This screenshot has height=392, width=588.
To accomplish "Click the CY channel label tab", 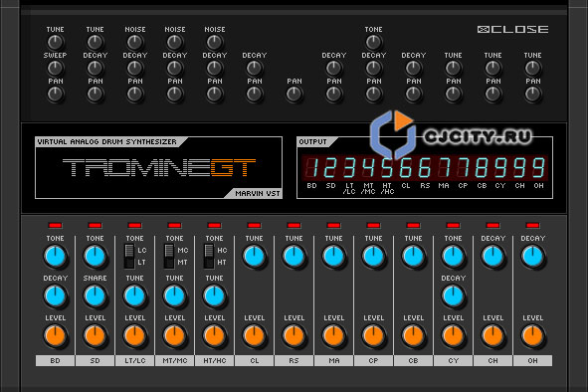I will [453, 360].
